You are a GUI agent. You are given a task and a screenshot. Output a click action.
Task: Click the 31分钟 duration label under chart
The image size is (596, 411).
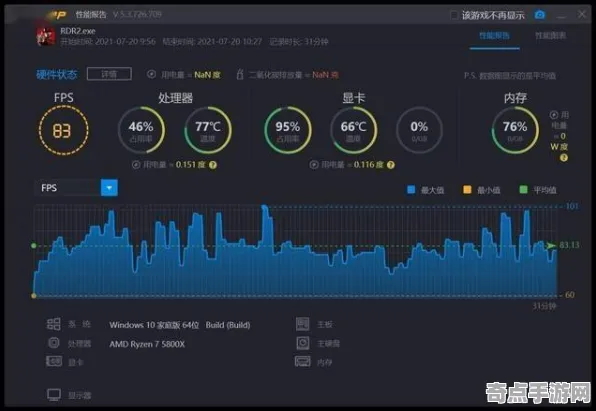(544, 306)
